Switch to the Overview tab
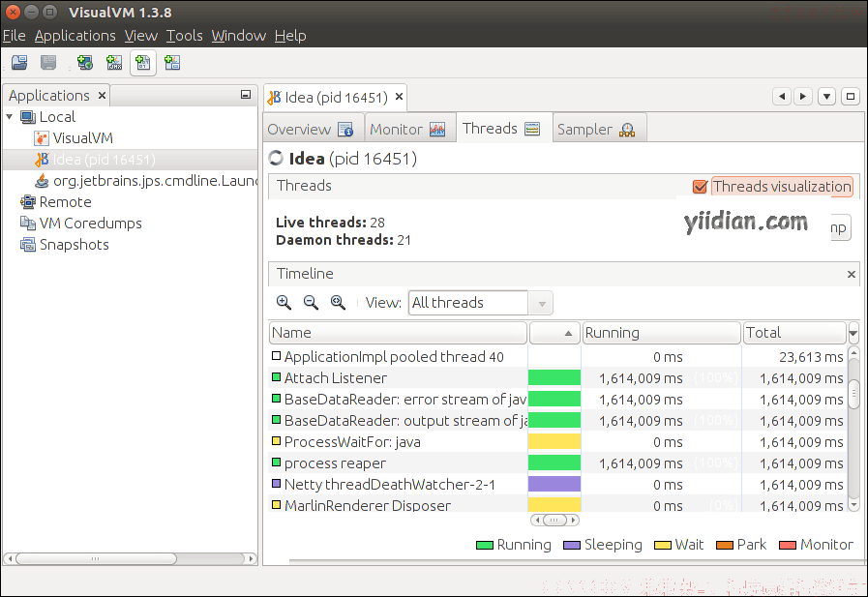This screenshot has height=597, width=868. (x=313, y=129)
